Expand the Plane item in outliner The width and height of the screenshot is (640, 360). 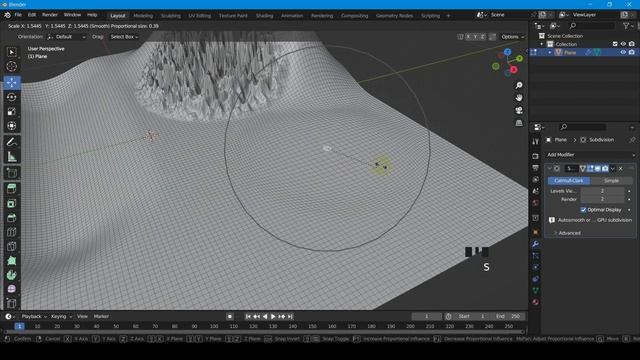[x=550, y=53]
